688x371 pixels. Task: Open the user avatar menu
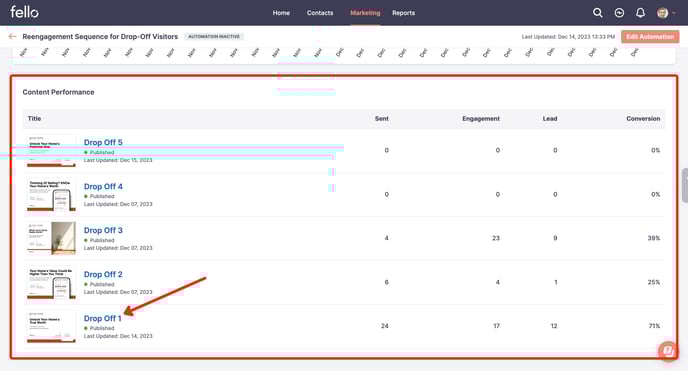pyautogui.click(x=666, y=13)
